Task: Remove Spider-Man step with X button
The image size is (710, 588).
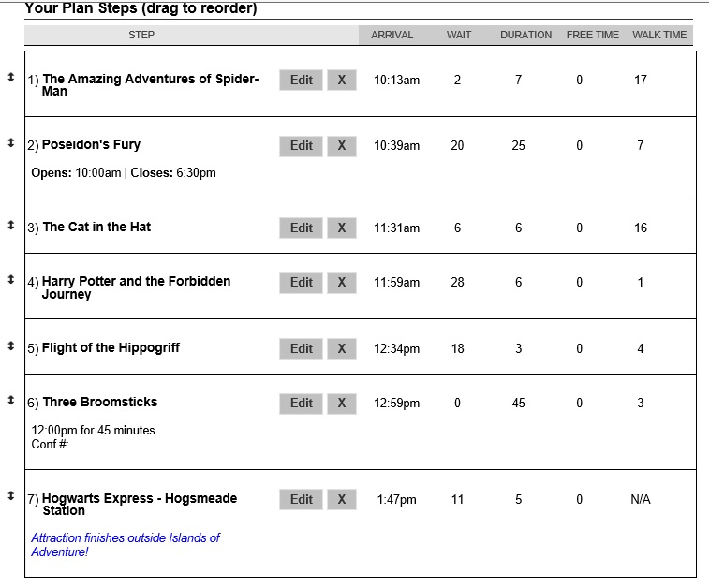Action: 341,81
